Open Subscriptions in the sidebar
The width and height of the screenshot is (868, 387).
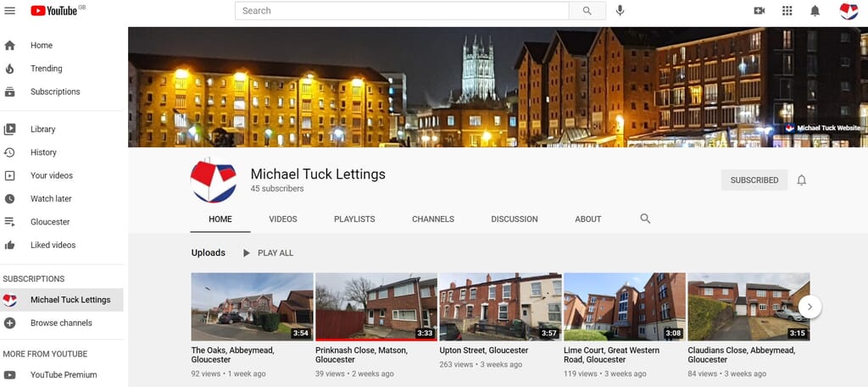(61, 91)
